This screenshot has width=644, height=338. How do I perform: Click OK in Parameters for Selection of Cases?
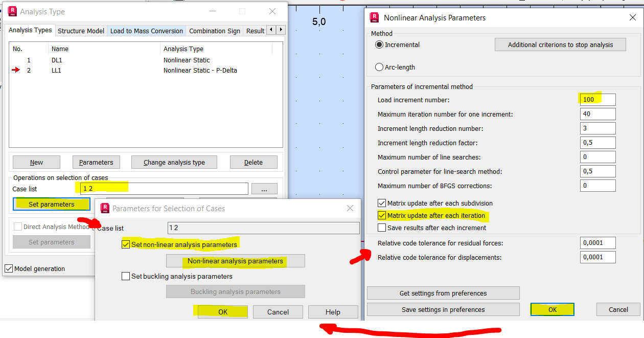pyautogui.click(x=223, y=312)
